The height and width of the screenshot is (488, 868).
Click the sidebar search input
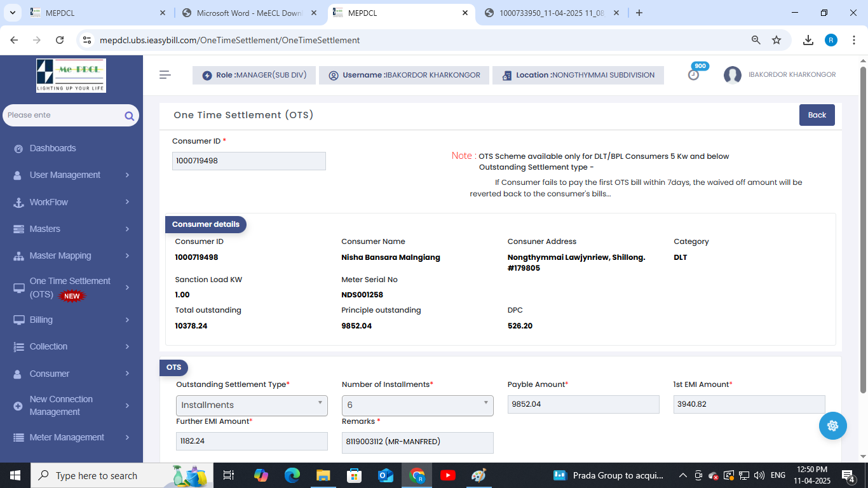[64, 115]
